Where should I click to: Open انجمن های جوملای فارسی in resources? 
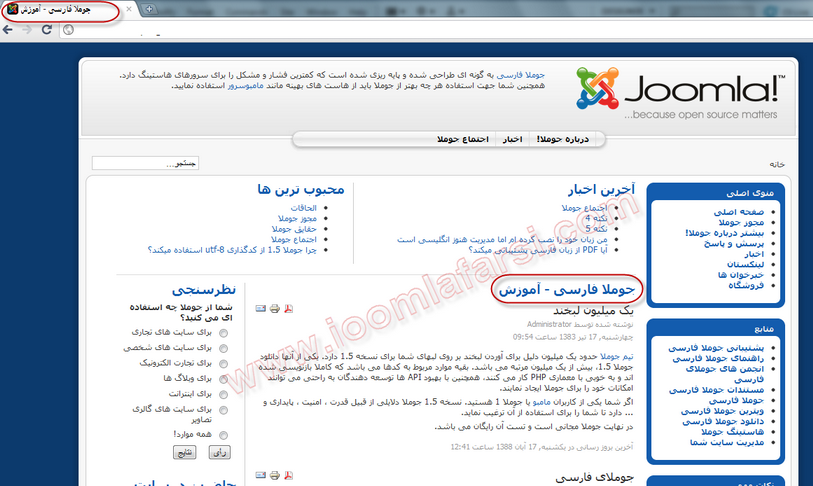724,374
